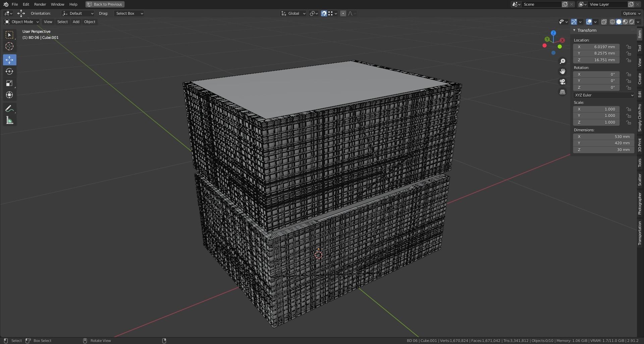The image size is (644, 344).
Task: Toggle viewport overlays display
Action: 589,22
